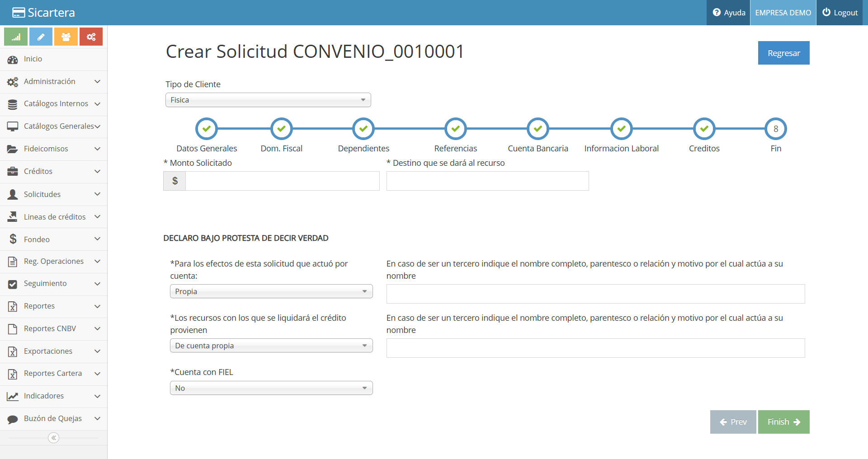Click the Reportes CNBV file icon

(x=13, y=329)
